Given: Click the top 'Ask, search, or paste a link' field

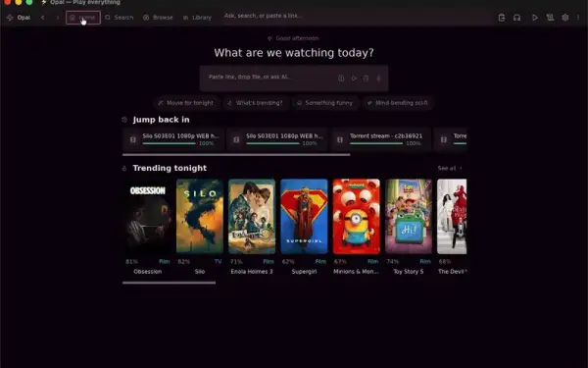Looking at the screenshot, I should point(357,16).
